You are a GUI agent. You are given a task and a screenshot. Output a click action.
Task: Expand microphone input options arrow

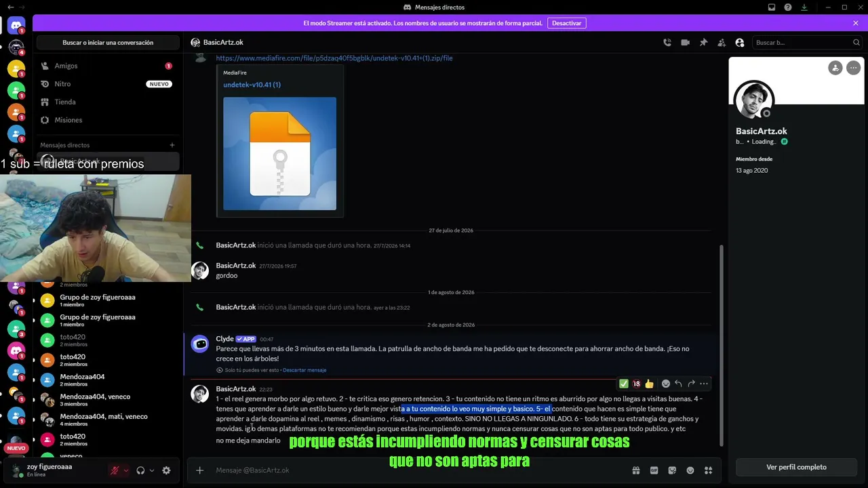coord(125,470)
